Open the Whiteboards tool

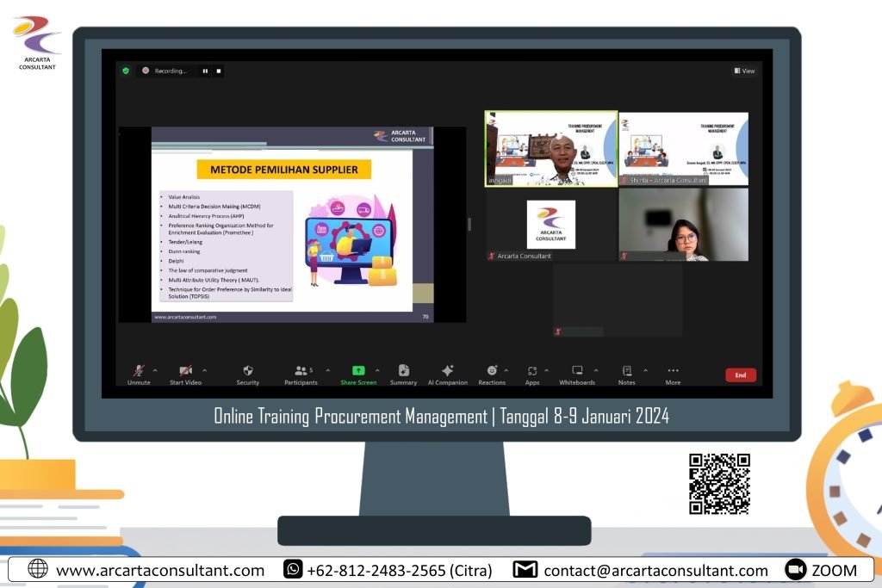(x=577, y=371)
